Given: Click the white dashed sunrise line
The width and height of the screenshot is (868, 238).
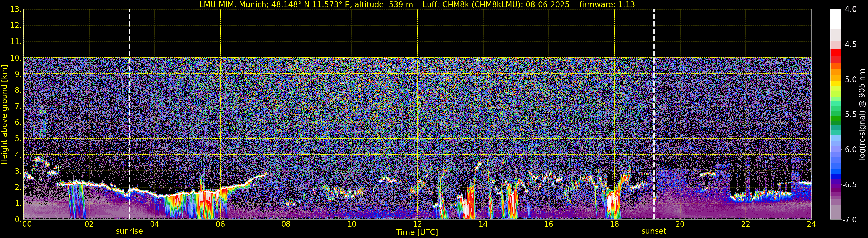Looking at the screenshot, I should click(129, 114).
